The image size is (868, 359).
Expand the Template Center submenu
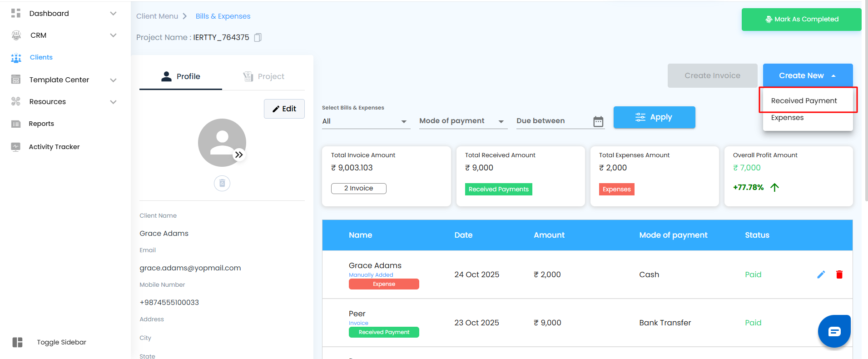[x=113, y=80]
